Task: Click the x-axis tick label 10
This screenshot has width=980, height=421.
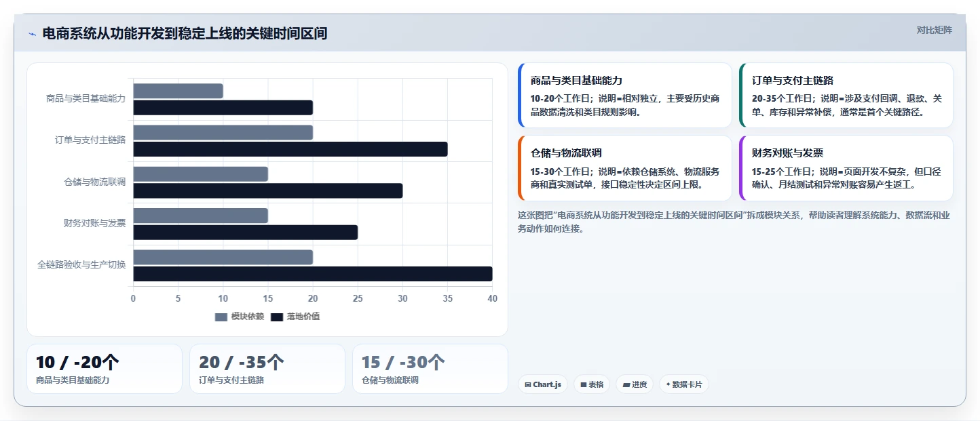Action: coord(223,298)
